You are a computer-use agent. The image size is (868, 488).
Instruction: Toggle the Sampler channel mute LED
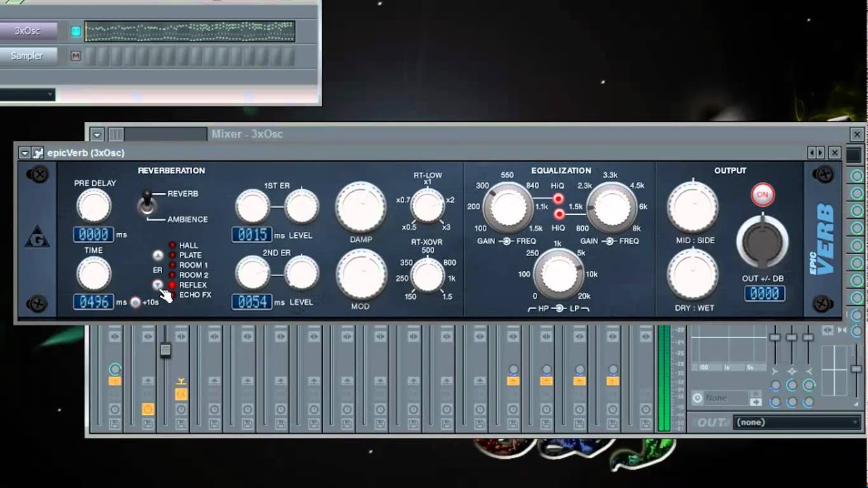[x=76, y=56]
